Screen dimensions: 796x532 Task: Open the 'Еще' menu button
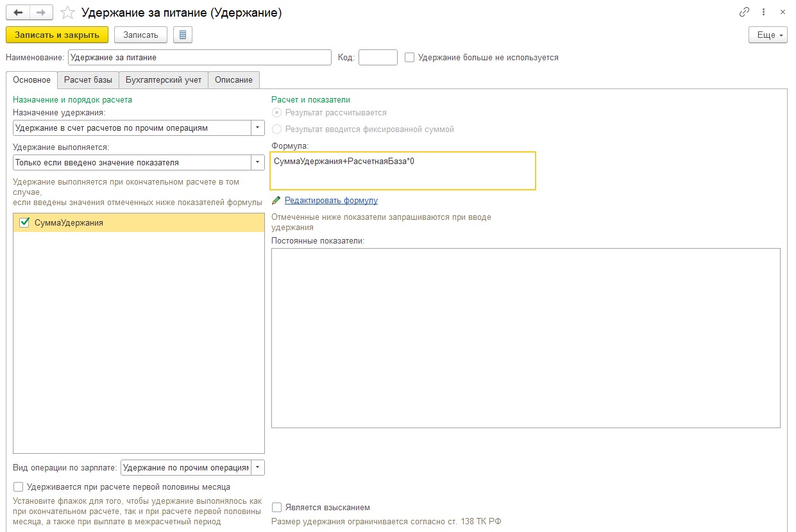(768, 35)
